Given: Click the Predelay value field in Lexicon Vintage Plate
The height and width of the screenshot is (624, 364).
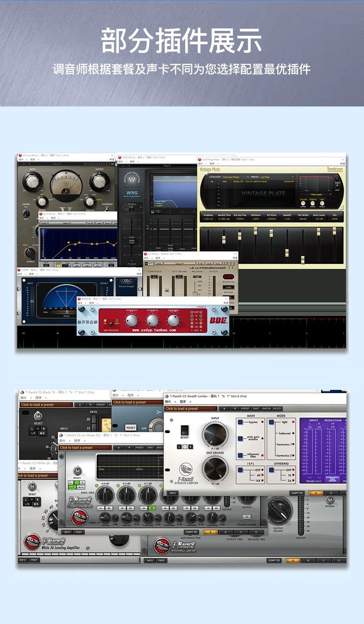Looking at the screenshot, I should [x=209, y=219].
